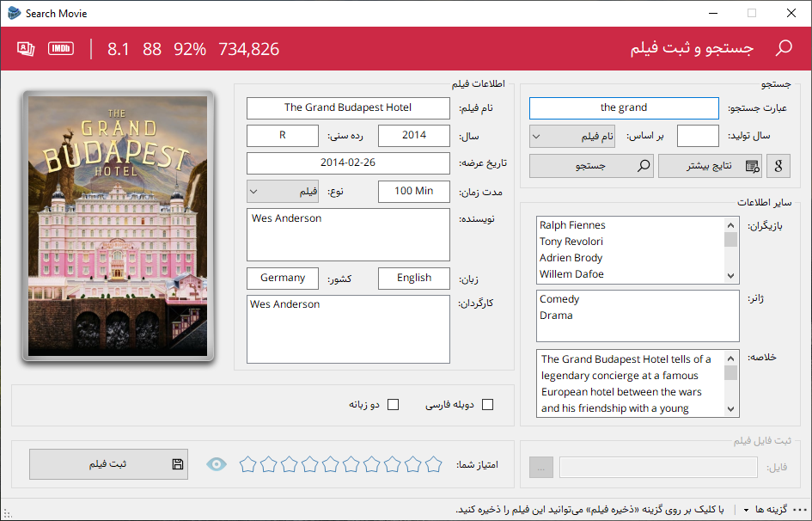812x521 pixels.
Task: Edit the age rating field R
Action: tap(283, 136)
